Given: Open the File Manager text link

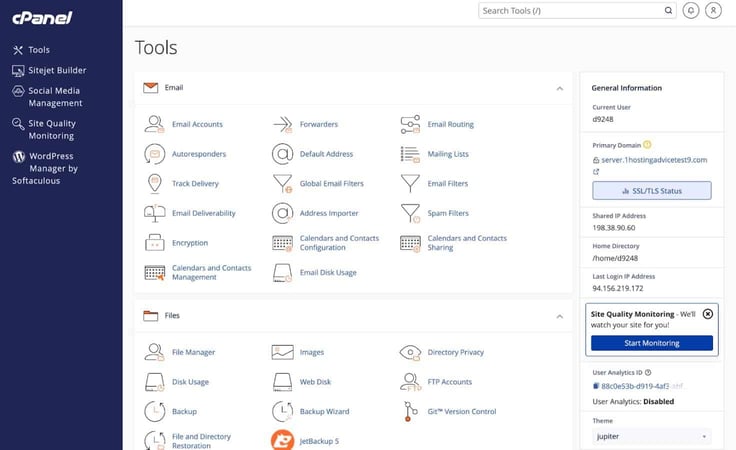Looking at the screenshot, I should [x=193, y=352].
